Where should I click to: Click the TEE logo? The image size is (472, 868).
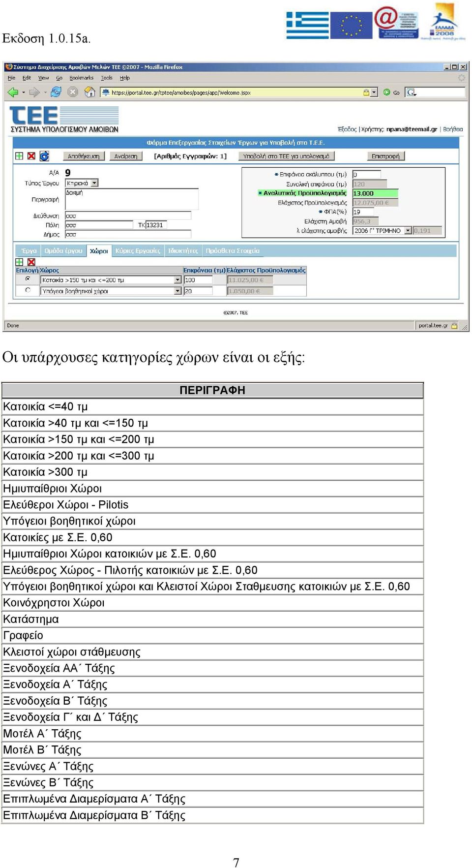[x=64, y=119]
